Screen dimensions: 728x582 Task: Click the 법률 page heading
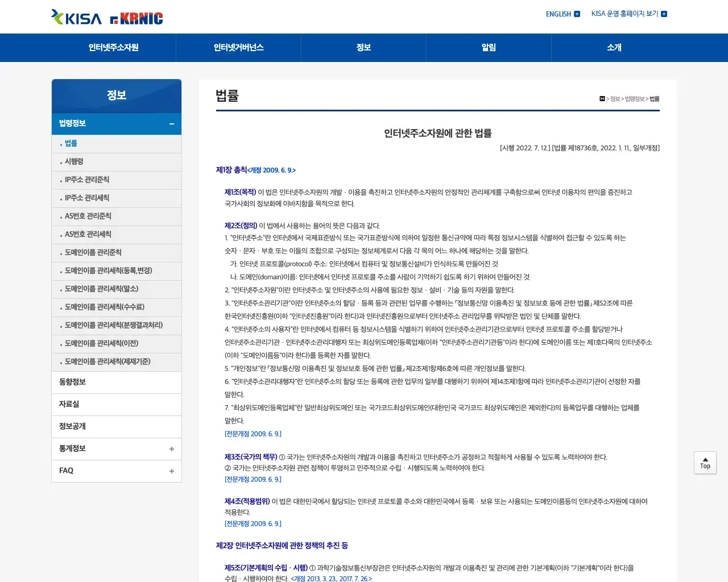227,95
